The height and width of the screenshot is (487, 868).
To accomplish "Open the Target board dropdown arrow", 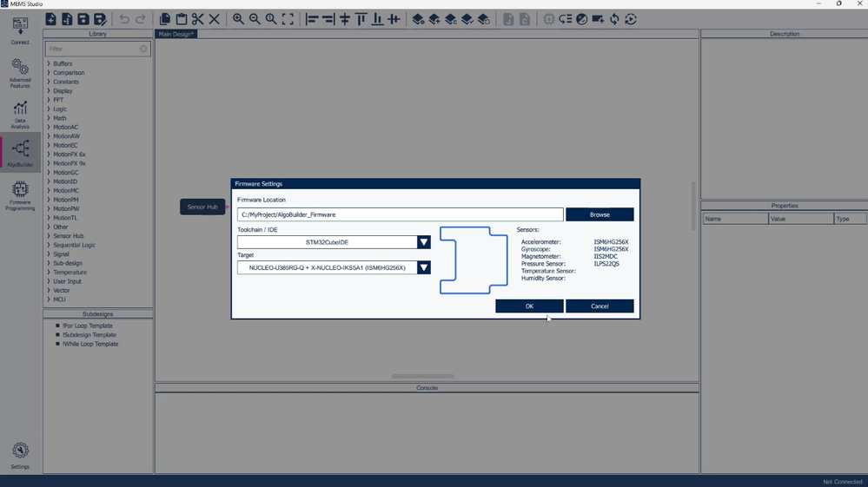I will (x=423, y=267).
